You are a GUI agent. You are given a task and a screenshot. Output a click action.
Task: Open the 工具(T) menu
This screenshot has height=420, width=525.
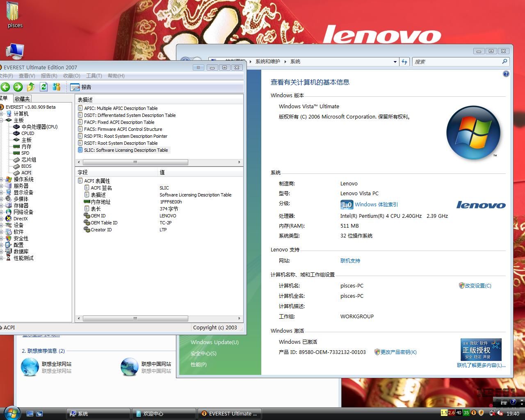(94, 75)
